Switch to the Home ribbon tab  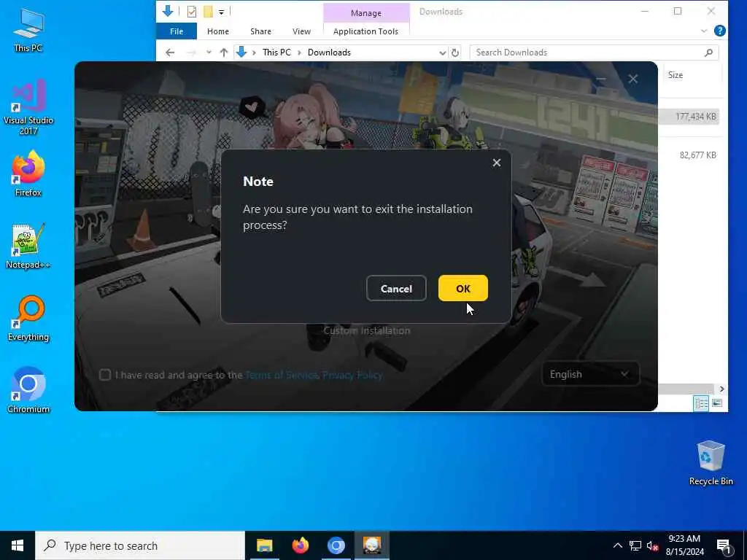tap(217, 31)
